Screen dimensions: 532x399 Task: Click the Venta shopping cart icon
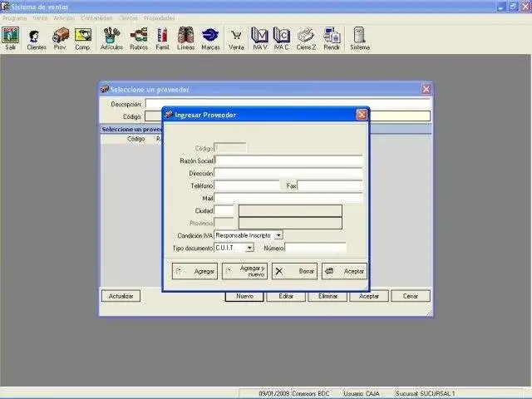coord(236,39)
